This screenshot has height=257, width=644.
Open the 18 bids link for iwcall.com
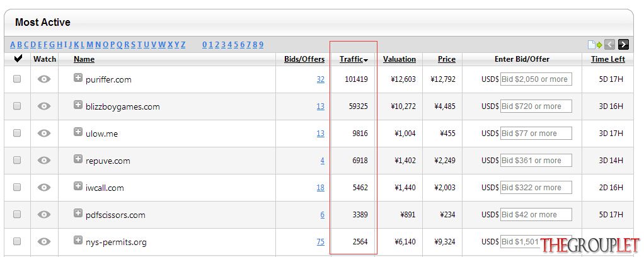tap(320, 188)
